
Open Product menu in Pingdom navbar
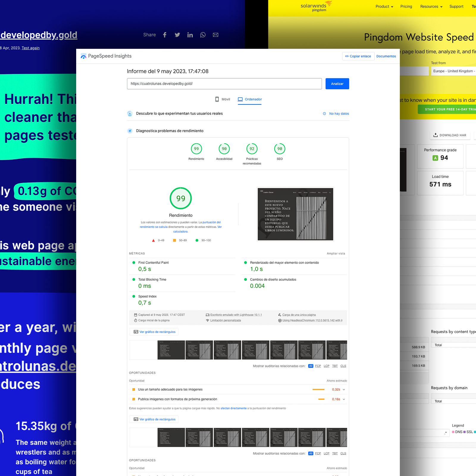tap(384, 7)
